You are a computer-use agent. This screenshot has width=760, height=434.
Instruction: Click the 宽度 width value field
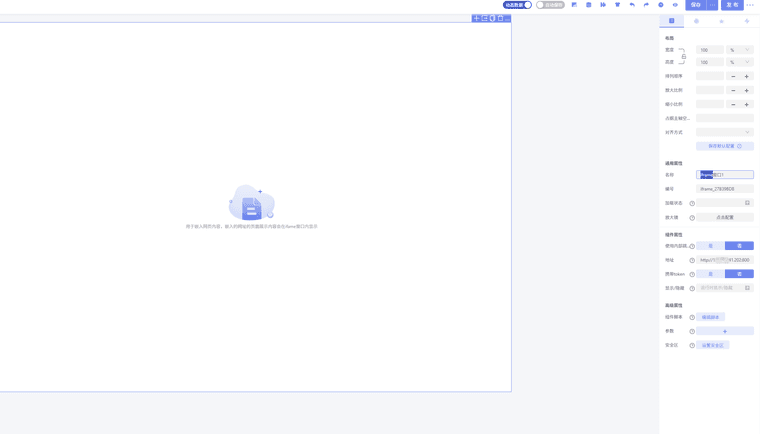[710, 50]
